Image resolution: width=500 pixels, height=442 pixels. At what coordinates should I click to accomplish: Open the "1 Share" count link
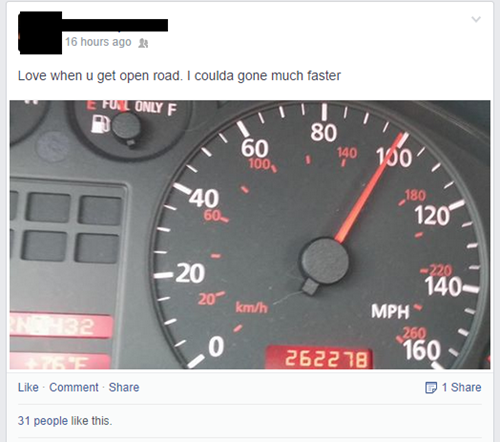(x=461, y=387)
